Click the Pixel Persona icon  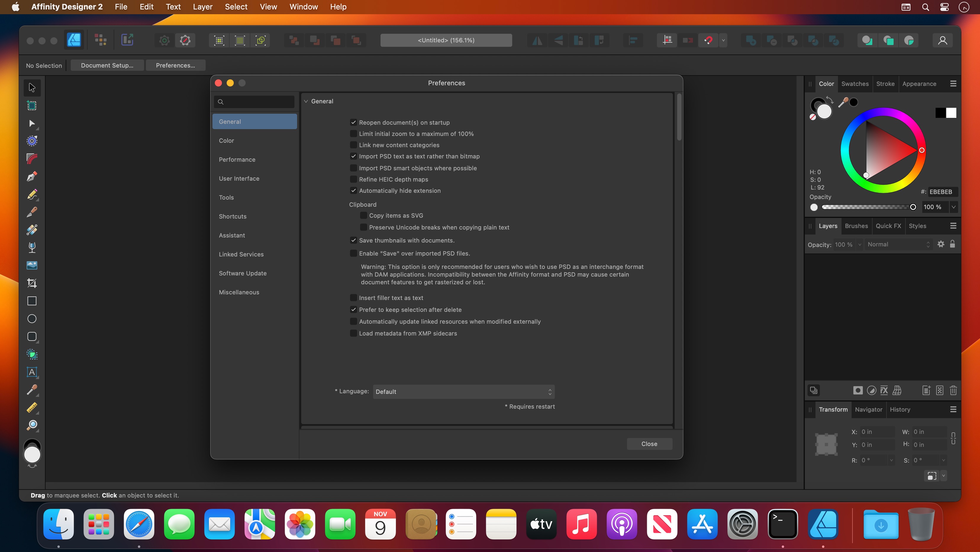[101, 40]
